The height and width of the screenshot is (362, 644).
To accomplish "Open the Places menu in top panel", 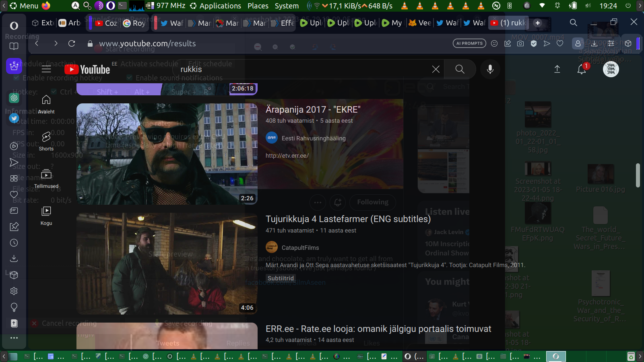I will pyautogui.click(x=258, y=6).
